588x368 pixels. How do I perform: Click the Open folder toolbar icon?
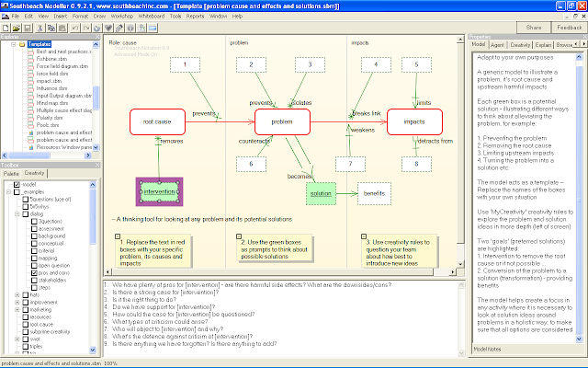pyautogui.click(x=17, y=29)
